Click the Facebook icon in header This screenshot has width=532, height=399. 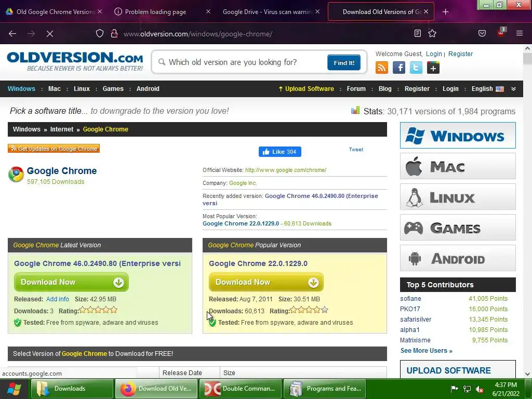click(399, 68)
